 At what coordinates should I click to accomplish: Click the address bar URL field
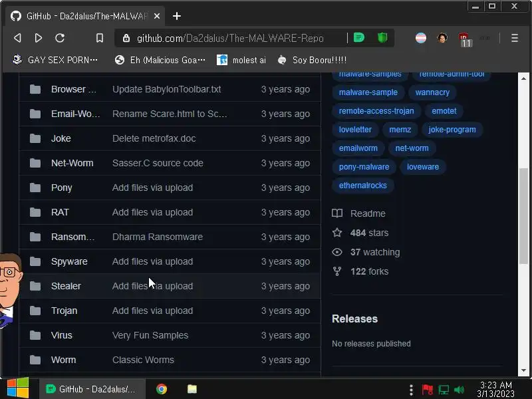point(230,39)
